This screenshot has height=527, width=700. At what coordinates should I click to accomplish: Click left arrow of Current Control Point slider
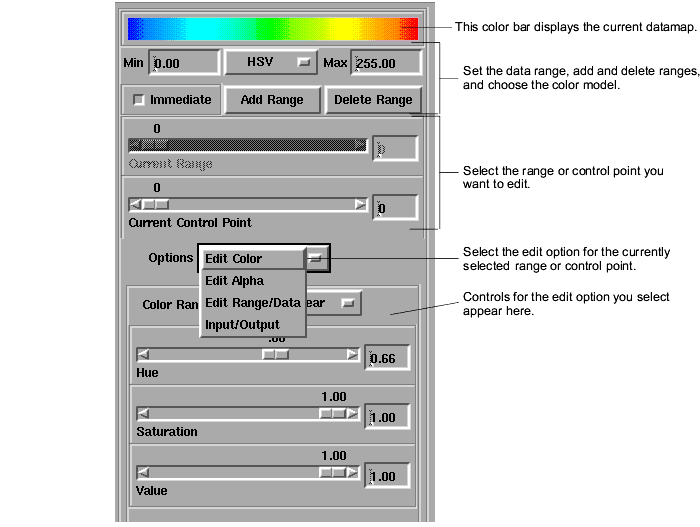pos(135,204)
